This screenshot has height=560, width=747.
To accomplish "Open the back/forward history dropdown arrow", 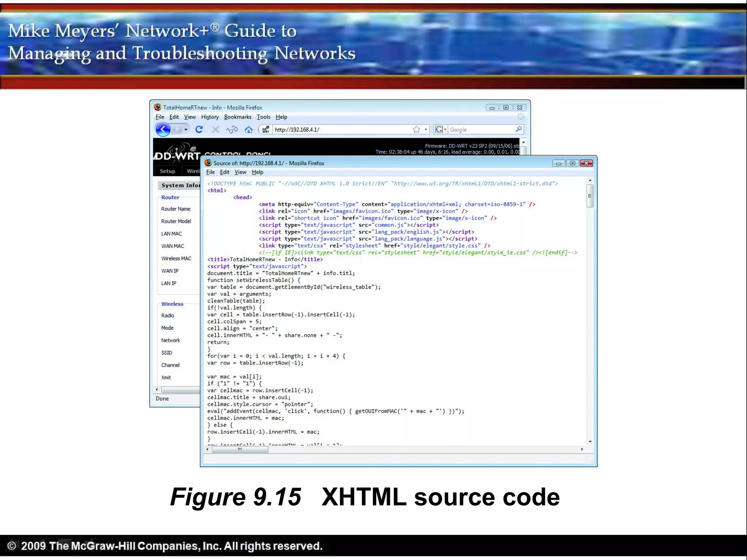I will [x=186, y=129].
